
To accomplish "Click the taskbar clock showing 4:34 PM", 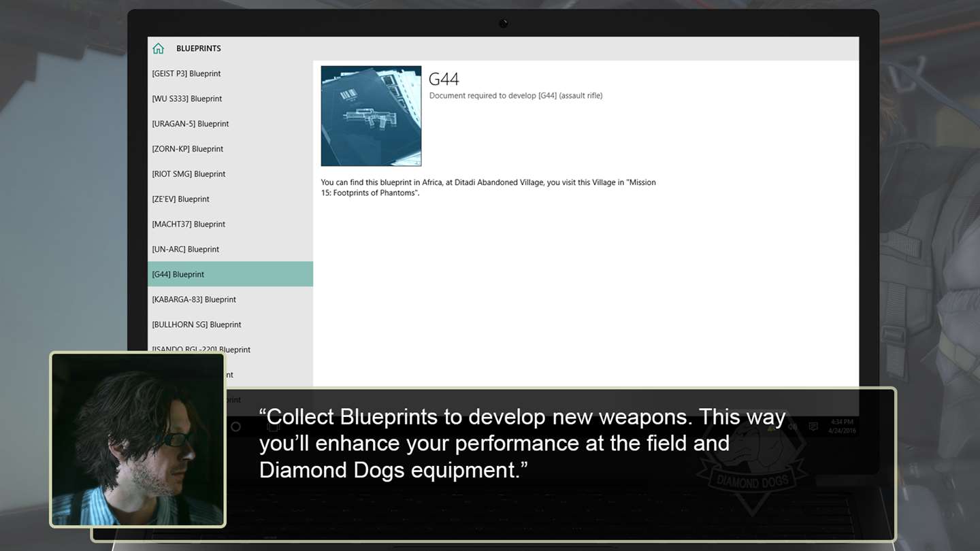I will pyautogui.click(x=841, y=427).
